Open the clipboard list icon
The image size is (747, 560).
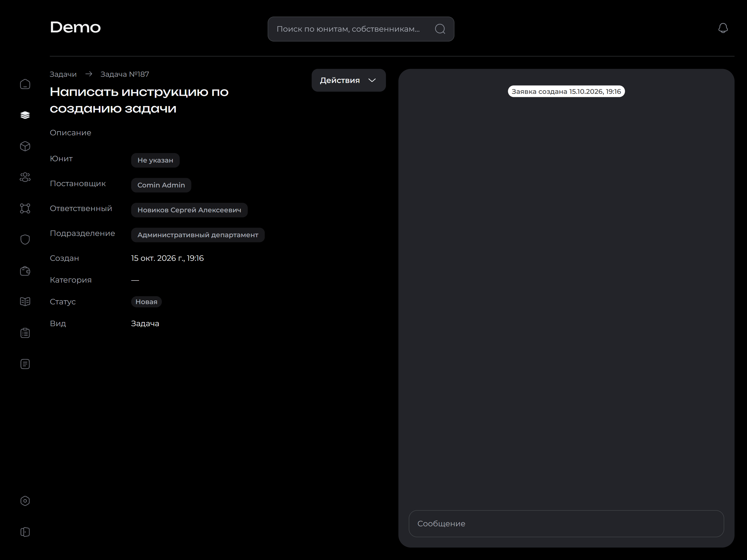[25, 333]
